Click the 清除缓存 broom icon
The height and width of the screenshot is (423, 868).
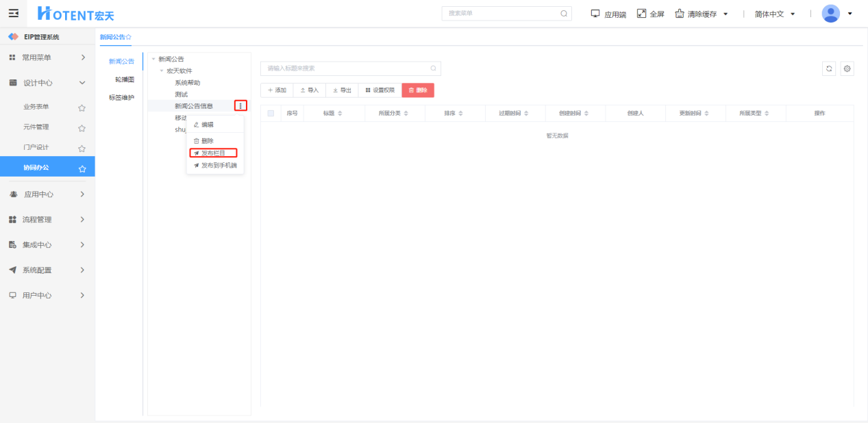pyautogui.click(x=680, y=13)
